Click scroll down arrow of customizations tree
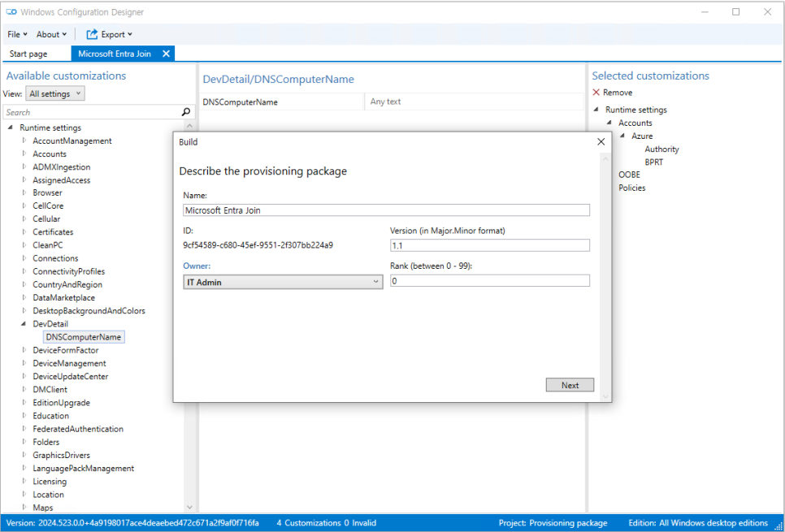The height and width of the screenshot is (532, 785). tap(189, 507)
